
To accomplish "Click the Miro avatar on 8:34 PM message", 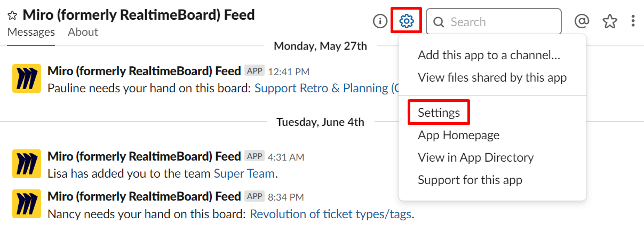I will [26, 204].
